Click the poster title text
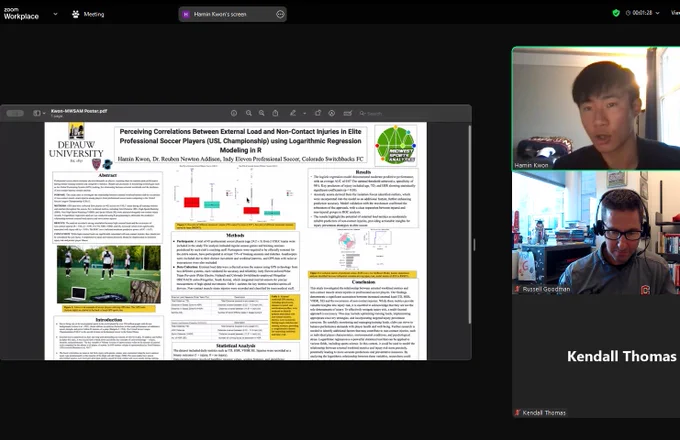The height and width of the screenshot is (440, 680). pos(240,140)
